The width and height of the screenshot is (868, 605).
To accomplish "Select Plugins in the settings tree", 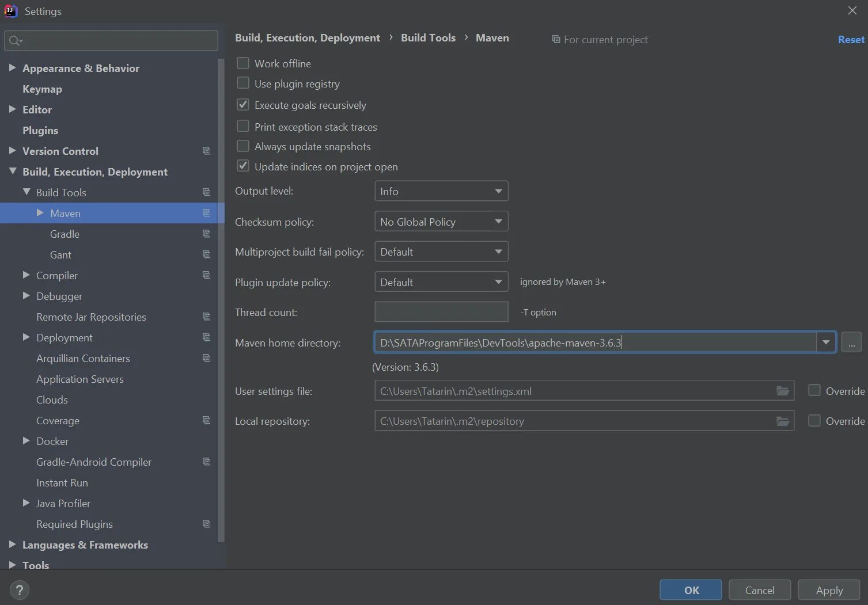I will tap(40, 131).
